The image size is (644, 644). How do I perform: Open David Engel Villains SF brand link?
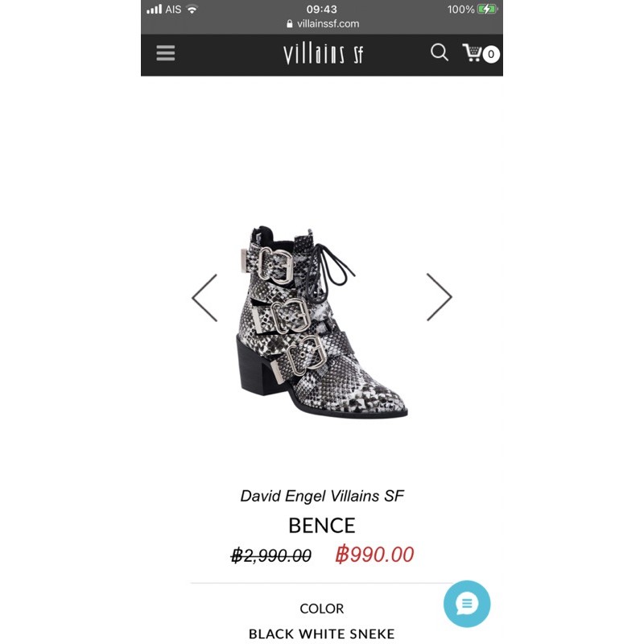[x=322, y=496]
